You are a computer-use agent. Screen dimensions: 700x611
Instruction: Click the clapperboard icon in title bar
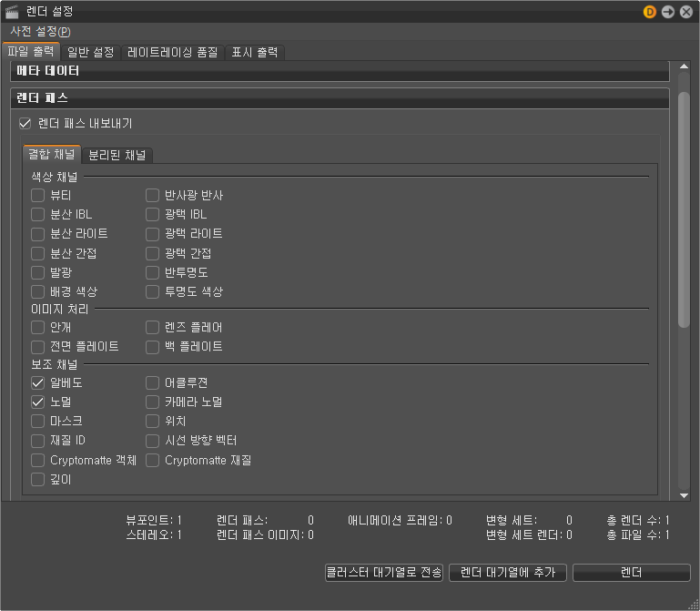pos(12,12)
